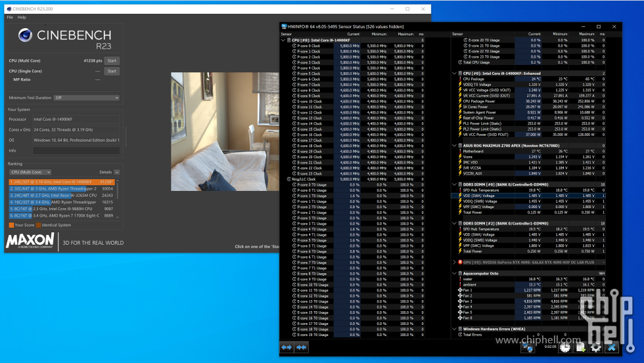This screenshot has width=644, height=363.
Task: Click the Maximum column header in HWiNFO right pane
Action: (586, 34)
